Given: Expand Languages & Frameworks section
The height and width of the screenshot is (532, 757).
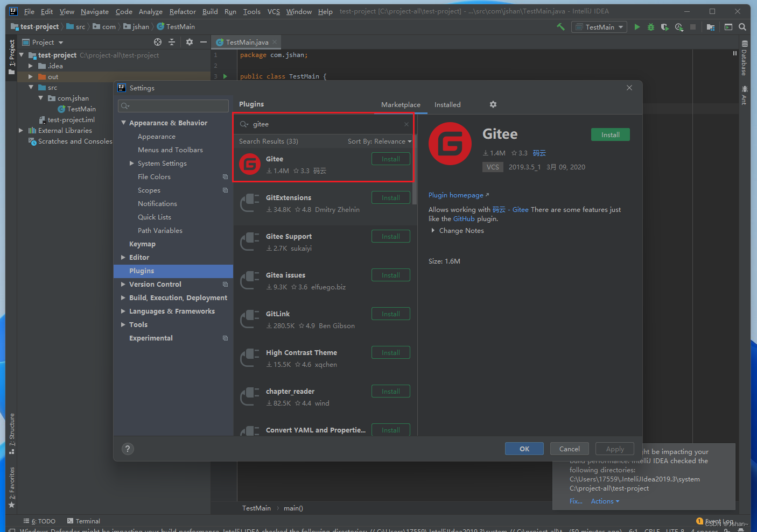Looking at the screenshot, I should click(123, 311).
